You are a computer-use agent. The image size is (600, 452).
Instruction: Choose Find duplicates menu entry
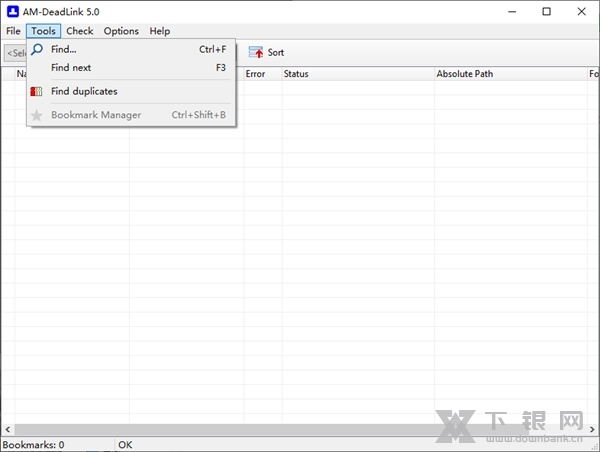(84, 92)
